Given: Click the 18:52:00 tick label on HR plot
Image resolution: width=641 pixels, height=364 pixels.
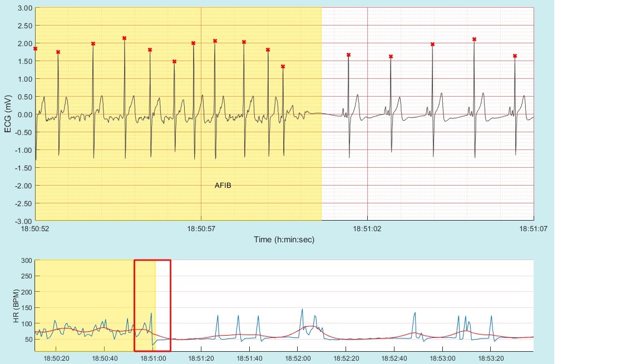Looking at the screenshot, I should pyautogui.click(x=299, y=358).
